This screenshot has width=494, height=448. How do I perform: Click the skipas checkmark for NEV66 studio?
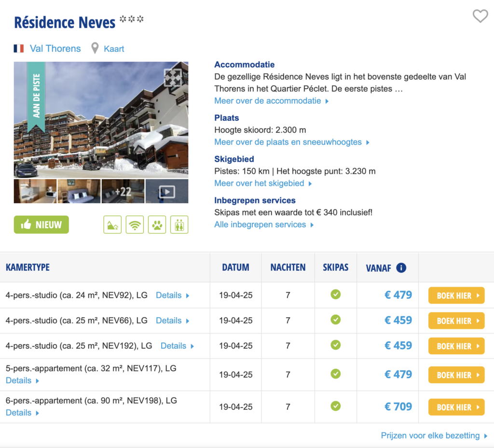tap(335, 320)
